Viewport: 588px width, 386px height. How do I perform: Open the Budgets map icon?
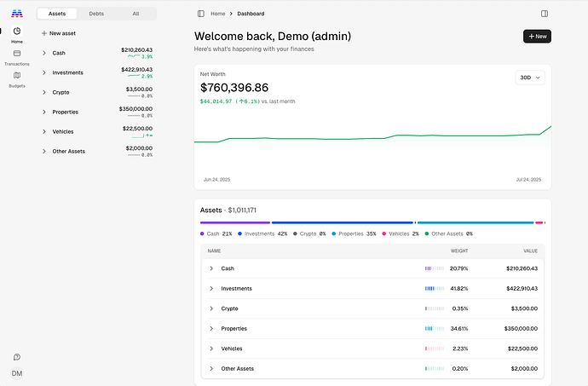click(17, 75)
